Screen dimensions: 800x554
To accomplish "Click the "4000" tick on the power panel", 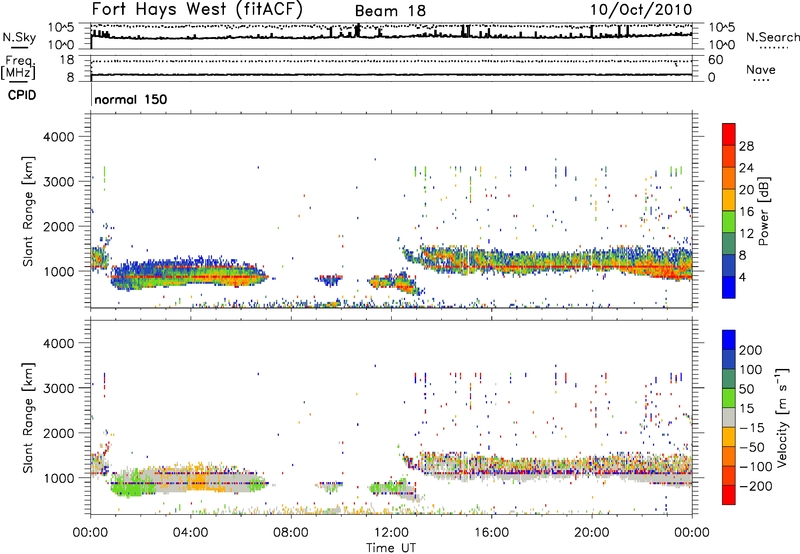I will tap(58, 137).
